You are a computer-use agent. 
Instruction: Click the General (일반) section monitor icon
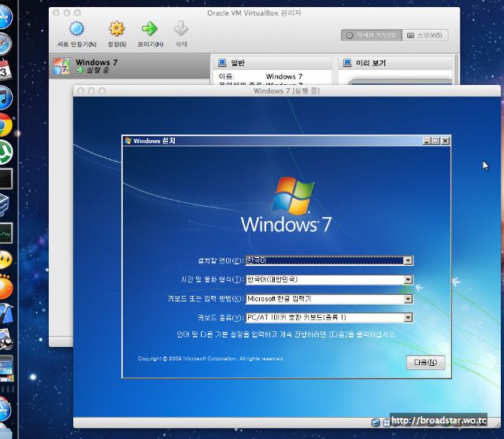pyautogui.click(x=222, y=63)
